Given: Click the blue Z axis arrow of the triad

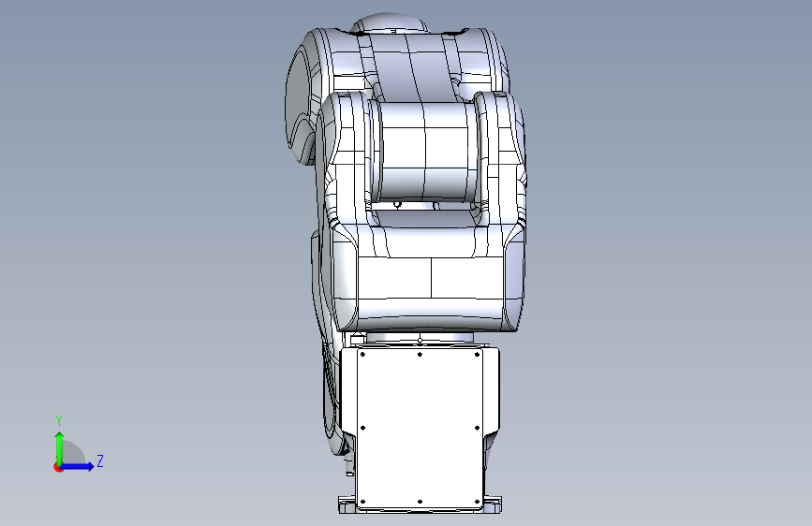Looking at the screenshot, I should tap(78, 466).
